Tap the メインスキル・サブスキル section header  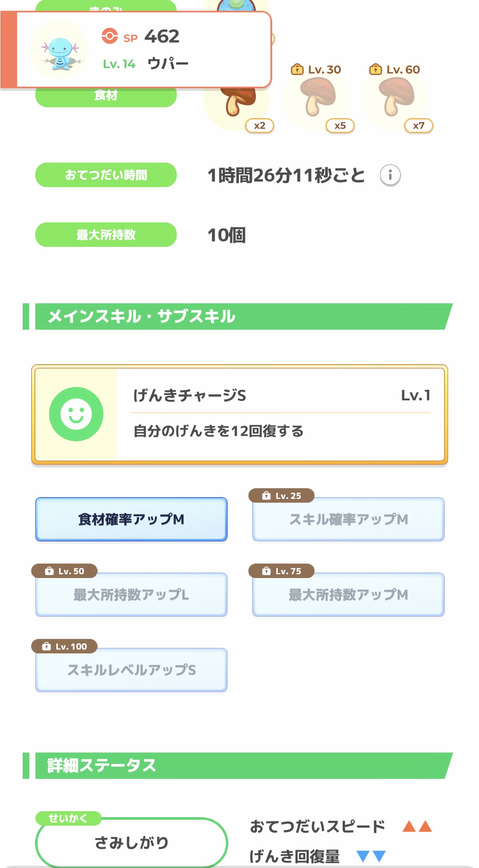click(x=238, y=316)
